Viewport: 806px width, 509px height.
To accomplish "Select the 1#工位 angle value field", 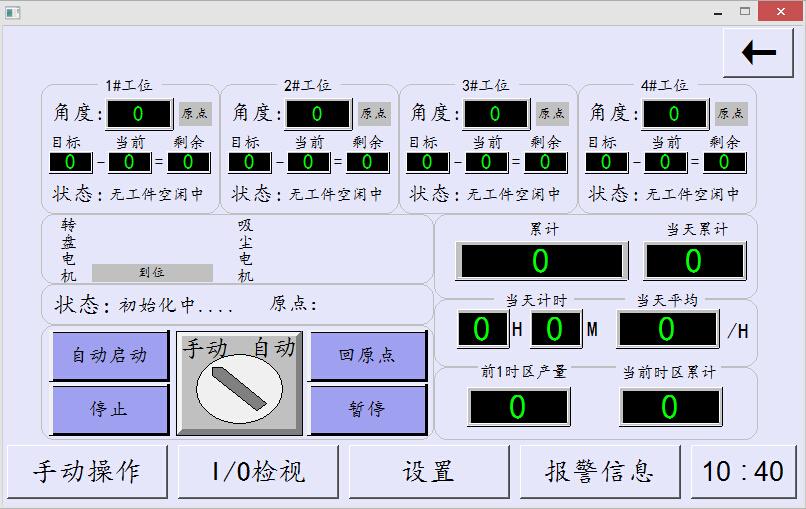I will coord(139,114).
